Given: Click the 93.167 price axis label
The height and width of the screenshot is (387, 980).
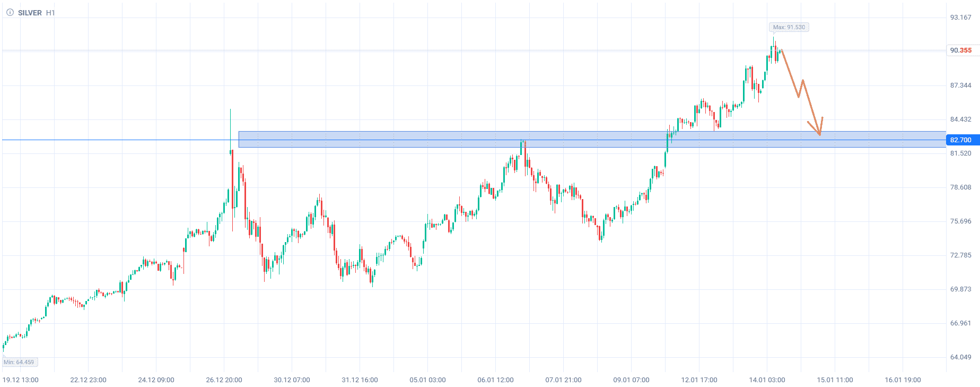Looking at the screenshot, I should coord(960,18).
